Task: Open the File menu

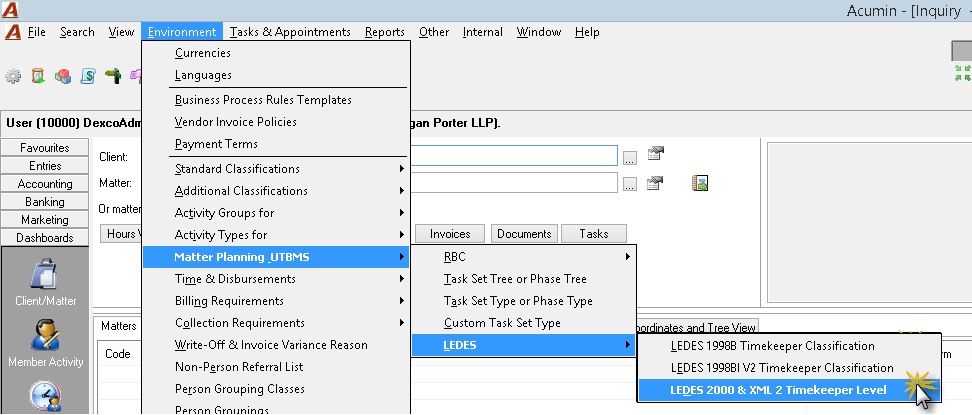Action: coord(37,32)
